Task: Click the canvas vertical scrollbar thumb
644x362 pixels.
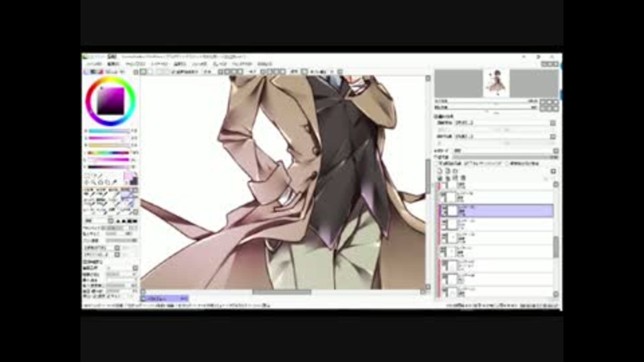Action: click(427, 176)
